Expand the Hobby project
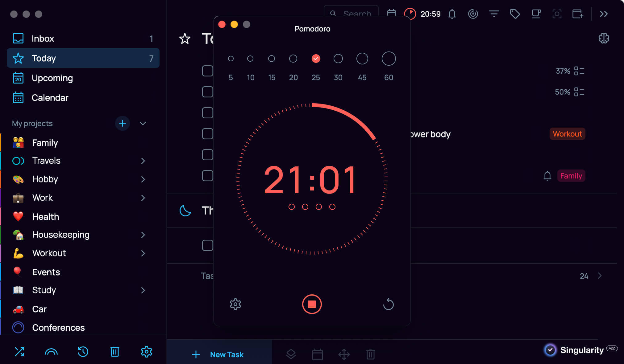 coord(143,179)
